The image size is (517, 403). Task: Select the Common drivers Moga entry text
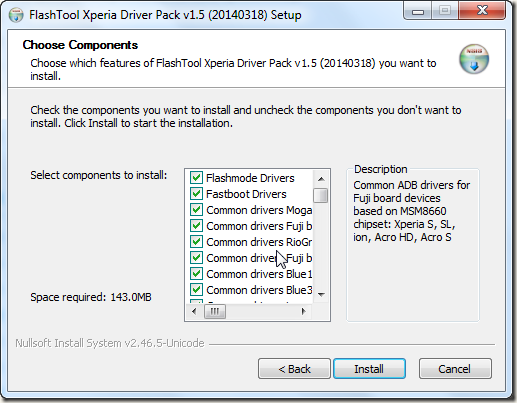259,210
